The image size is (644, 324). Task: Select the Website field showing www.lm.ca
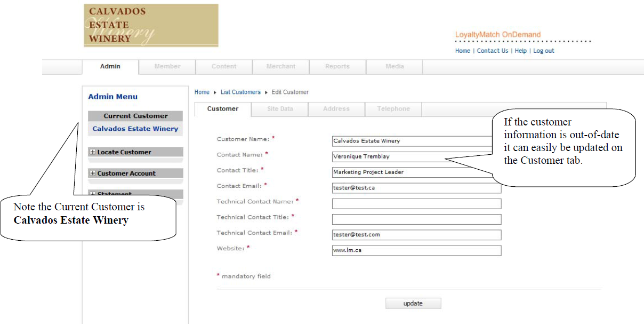(x=416, y=250)
